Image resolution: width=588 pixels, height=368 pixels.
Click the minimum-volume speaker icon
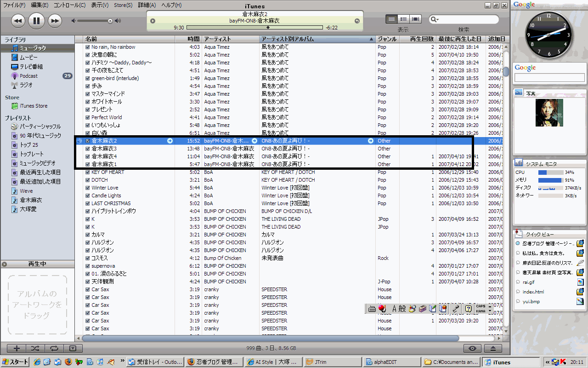[x=73, y=21]
